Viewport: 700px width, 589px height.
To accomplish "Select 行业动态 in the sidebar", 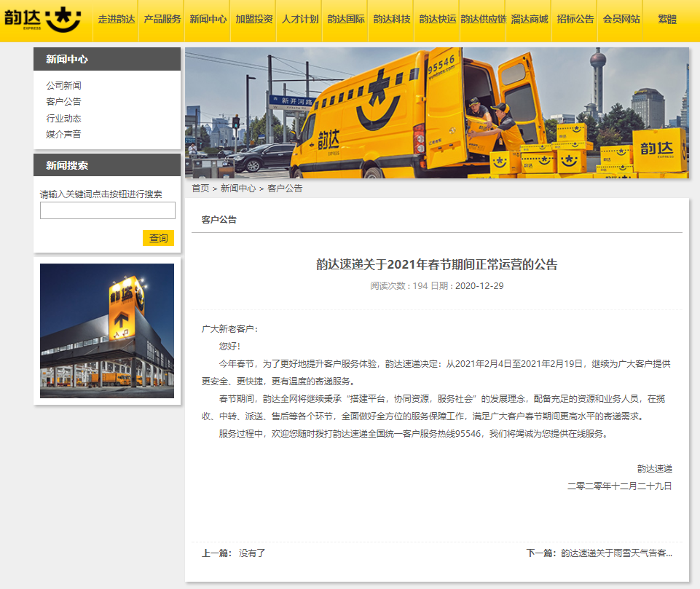I will coord(63,118).
